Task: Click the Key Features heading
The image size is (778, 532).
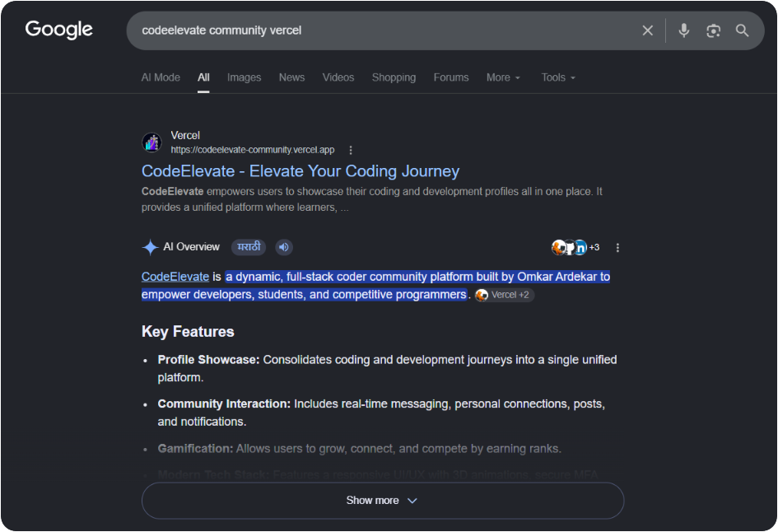Action: click(x=188, y=332)
